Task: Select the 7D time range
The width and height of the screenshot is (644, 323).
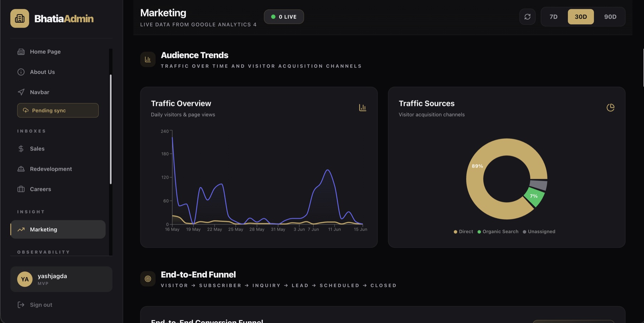Action: (553, 17)
